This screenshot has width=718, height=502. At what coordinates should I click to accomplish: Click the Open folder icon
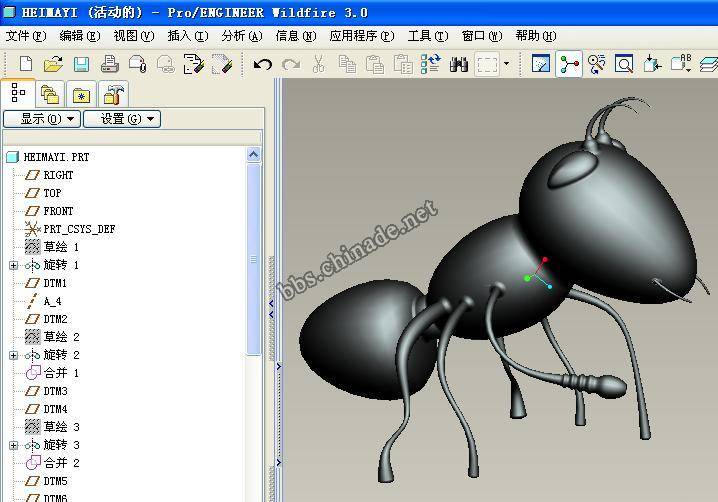[53, 65]
